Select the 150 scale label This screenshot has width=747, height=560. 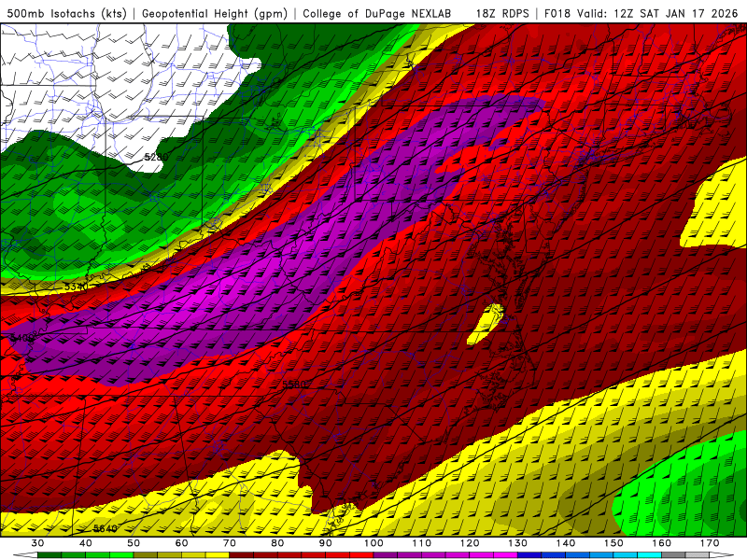(614, 543)
